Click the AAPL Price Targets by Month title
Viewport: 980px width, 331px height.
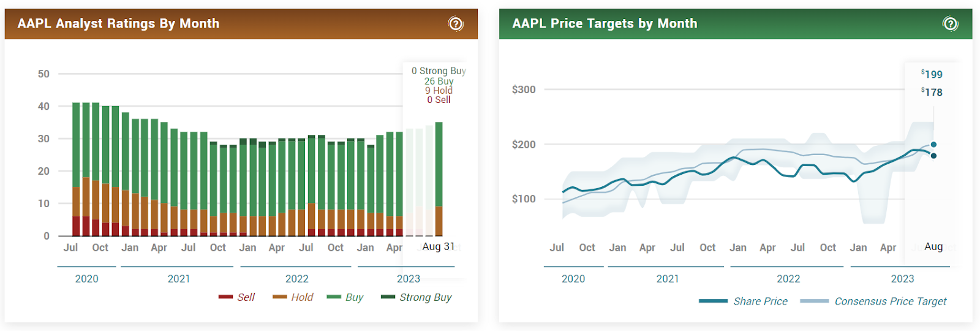tap(605, 24)
